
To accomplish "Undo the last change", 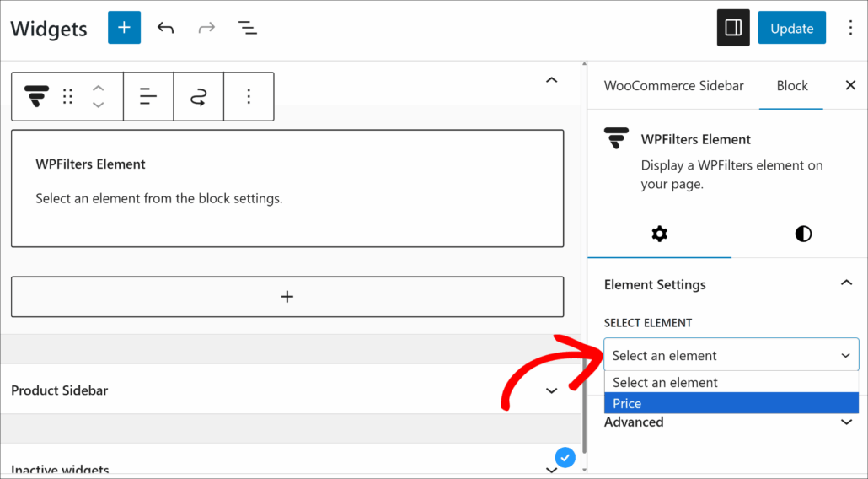I will click(x=165, y=28).
